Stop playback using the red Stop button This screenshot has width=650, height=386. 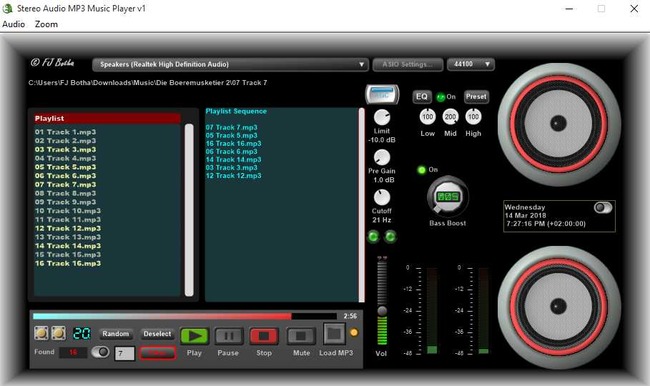pyautogui.click(x=264, y=336)
